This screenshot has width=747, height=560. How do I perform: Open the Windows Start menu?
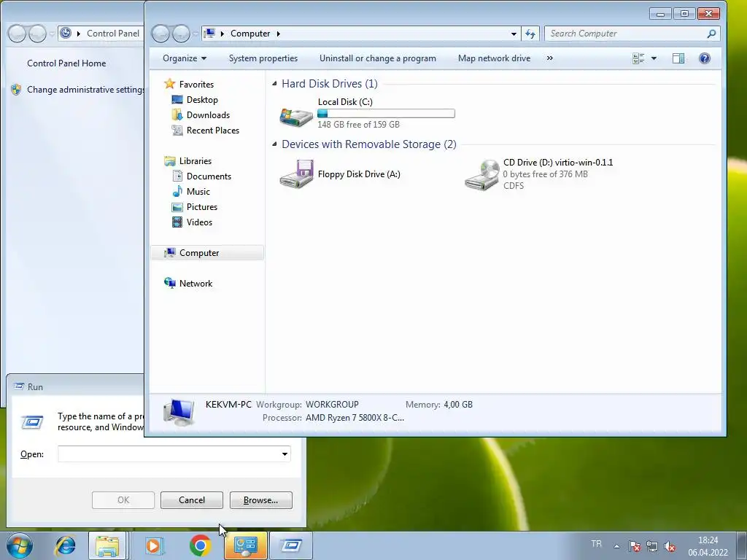click(19, 545)
